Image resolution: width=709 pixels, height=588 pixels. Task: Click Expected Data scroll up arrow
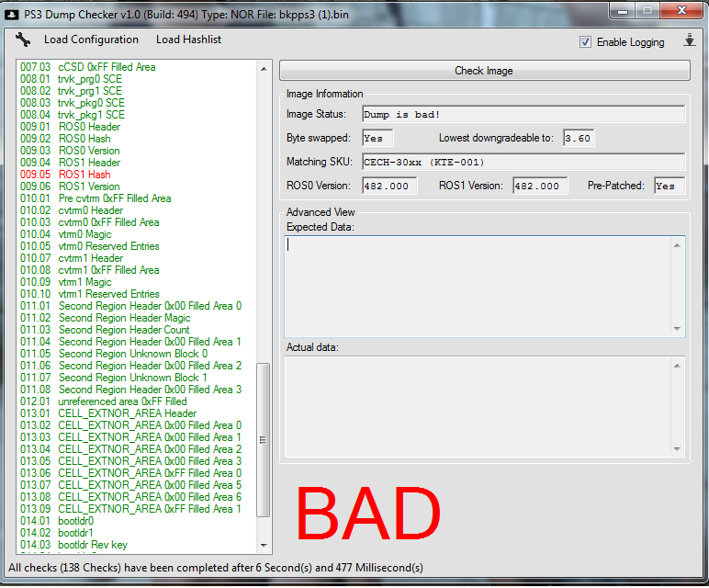[x=677, y=245]
